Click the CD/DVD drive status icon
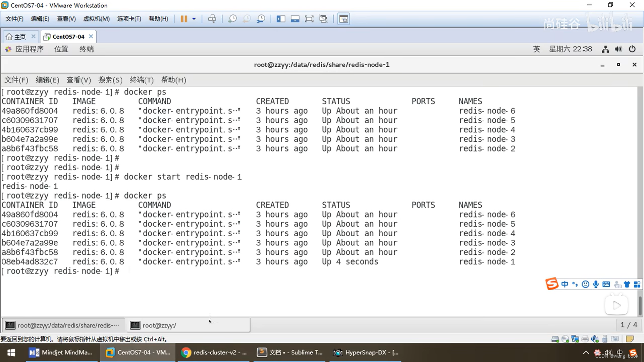644x362 pixels. [x=565, y=339]
